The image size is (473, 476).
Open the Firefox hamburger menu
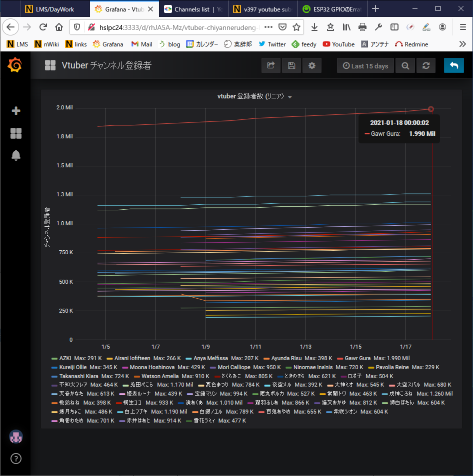coord(463,27)
